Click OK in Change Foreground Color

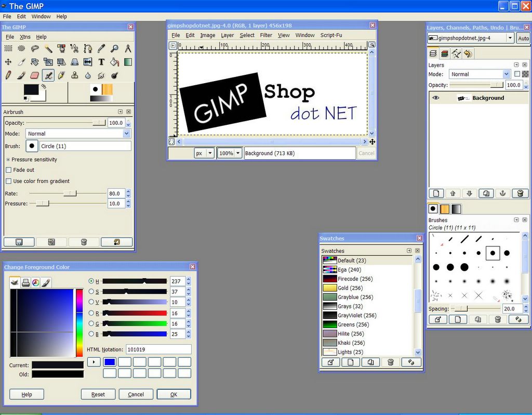174,394
